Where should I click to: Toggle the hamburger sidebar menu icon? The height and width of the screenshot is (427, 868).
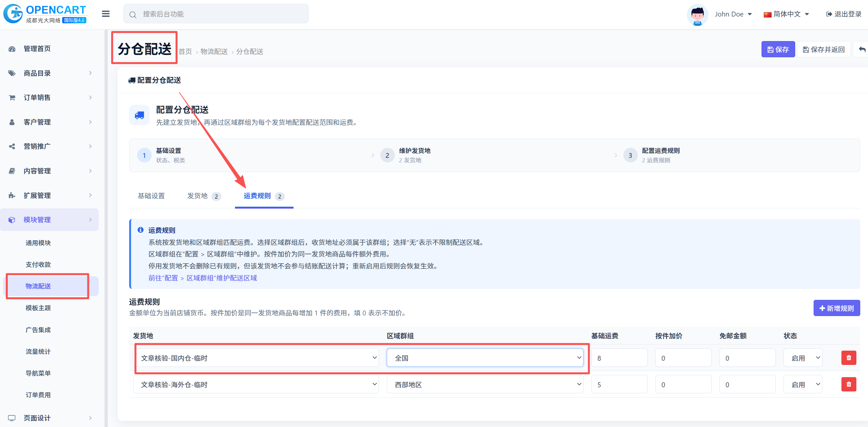coord(106,14)
